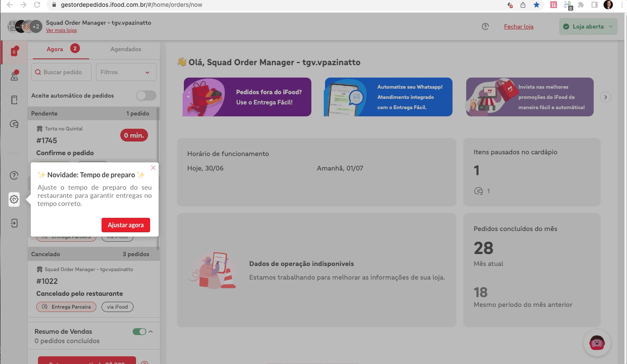
Task: Click the Ver mais lojas link
Action: coord(61,30)
